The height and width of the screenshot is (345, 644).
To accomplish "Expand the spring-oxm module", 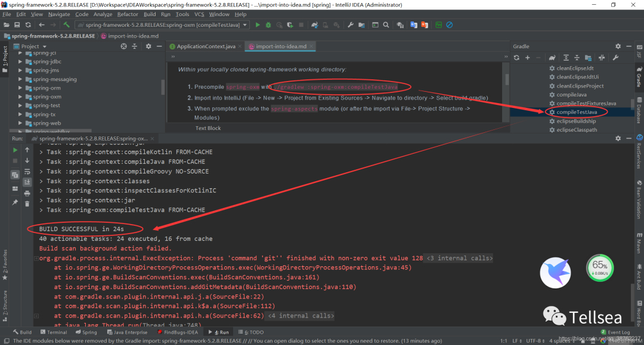I will (20, 97).
